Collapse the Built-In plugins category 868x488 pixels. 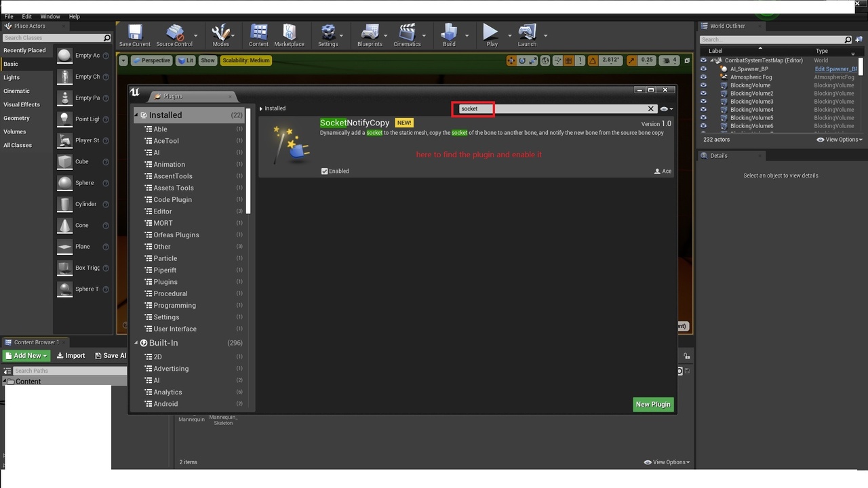pyautogui.click(x=136, y=343)
